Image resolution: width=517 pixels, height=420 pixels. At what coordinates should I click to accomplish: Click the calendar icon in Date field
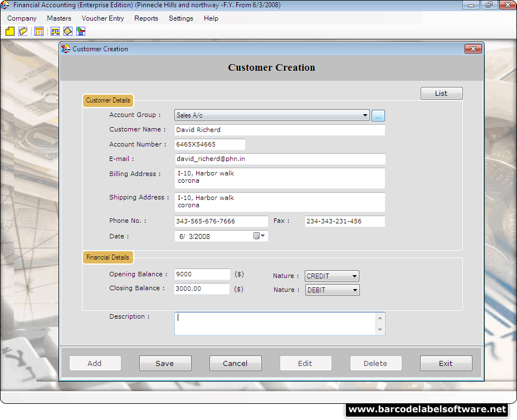point(256,236)
